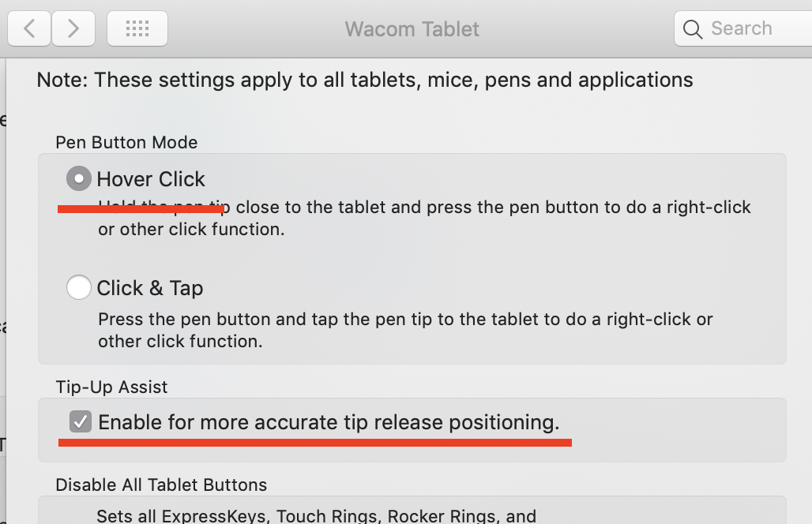Screen dimensions: 812x524
Task: Show all preferences via the grid button
Action: click(x=137, y=28)
